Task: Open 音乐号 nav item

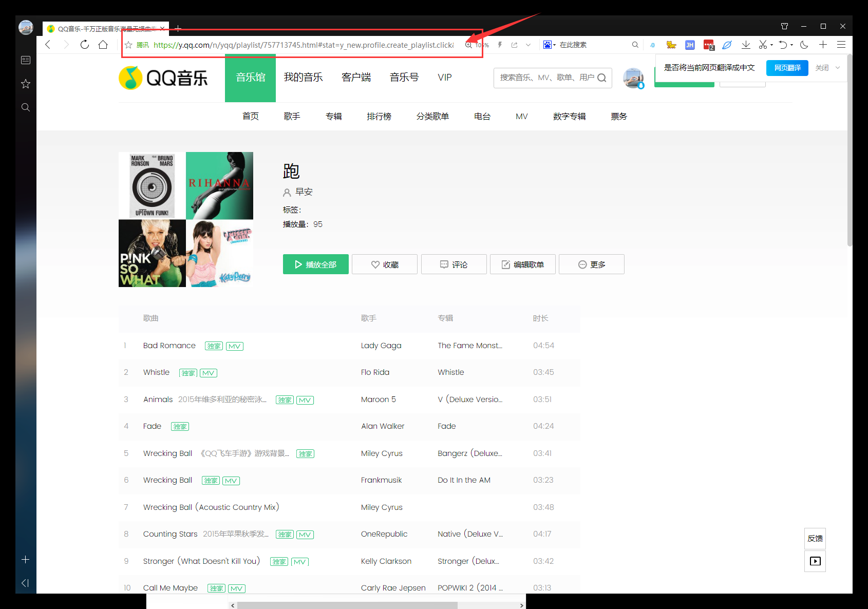Action: pos(404,78)
